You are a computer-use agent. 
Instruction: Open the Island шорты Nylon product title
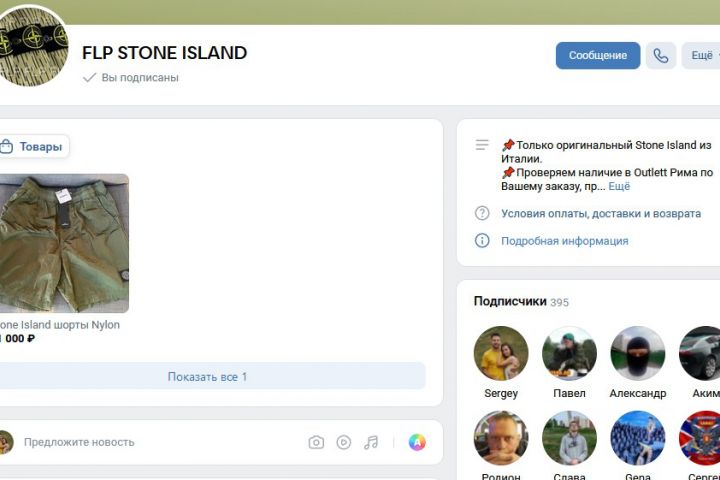coord(60,325)
